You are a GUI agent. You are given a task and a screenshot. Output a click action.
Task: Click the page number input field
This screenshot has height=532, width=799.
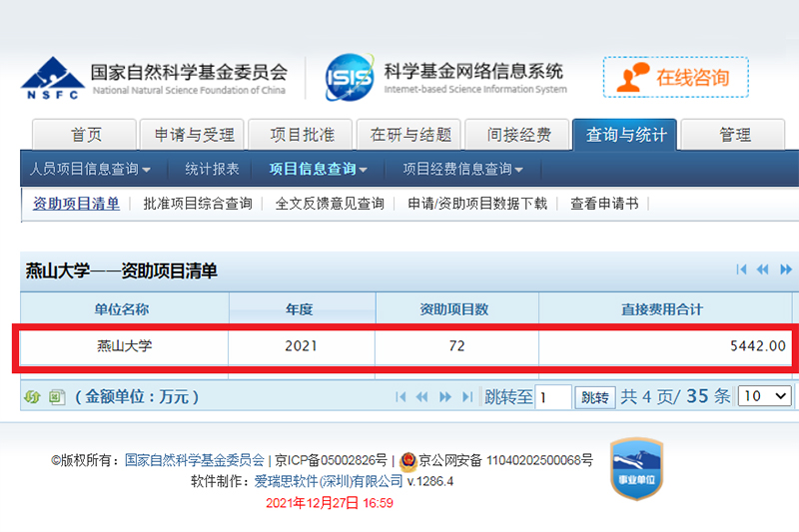pyautogui.click(x=553, y=397)
